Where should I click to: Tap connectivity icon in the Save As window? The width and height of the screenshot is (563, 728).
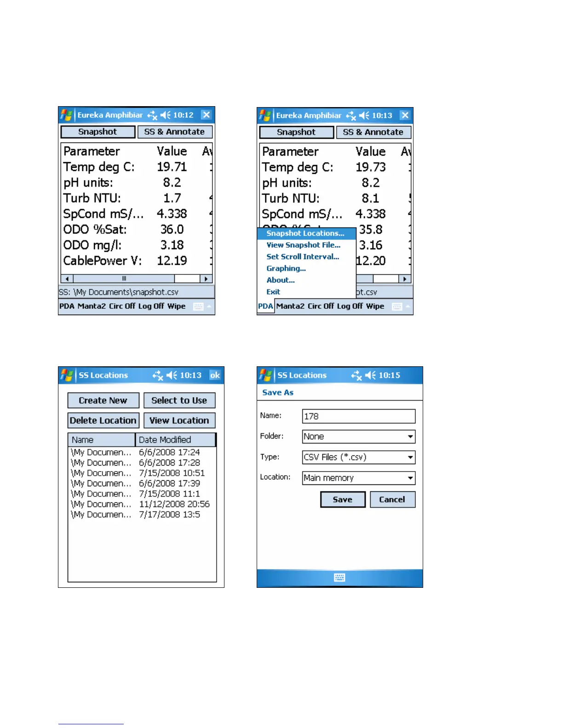(356, 375)
